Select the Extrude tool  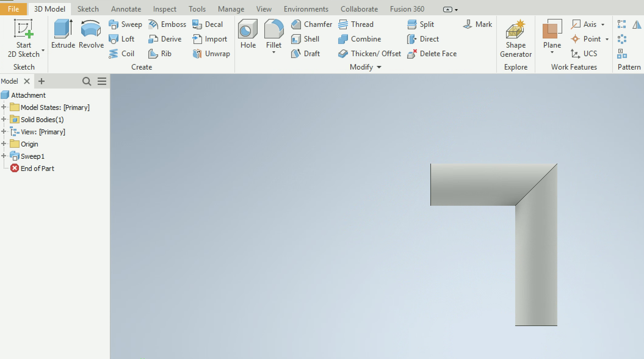[x=62, y=34]
